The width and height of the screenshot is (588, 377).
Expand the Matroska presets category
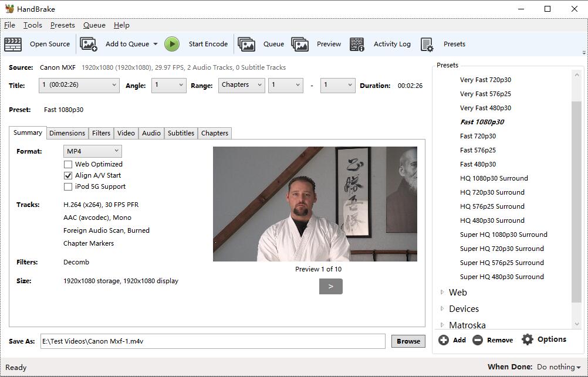[x=442, y=325]
